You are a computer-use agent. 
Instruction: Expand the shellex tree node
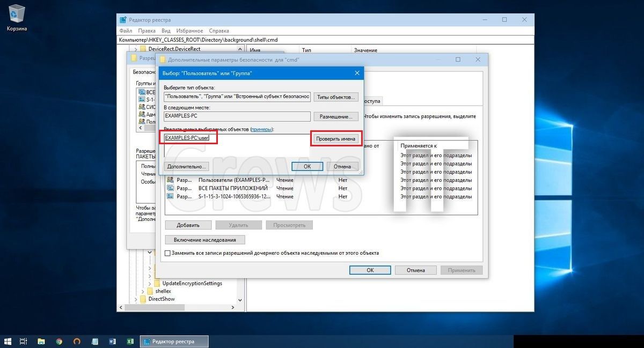point(142,291)
